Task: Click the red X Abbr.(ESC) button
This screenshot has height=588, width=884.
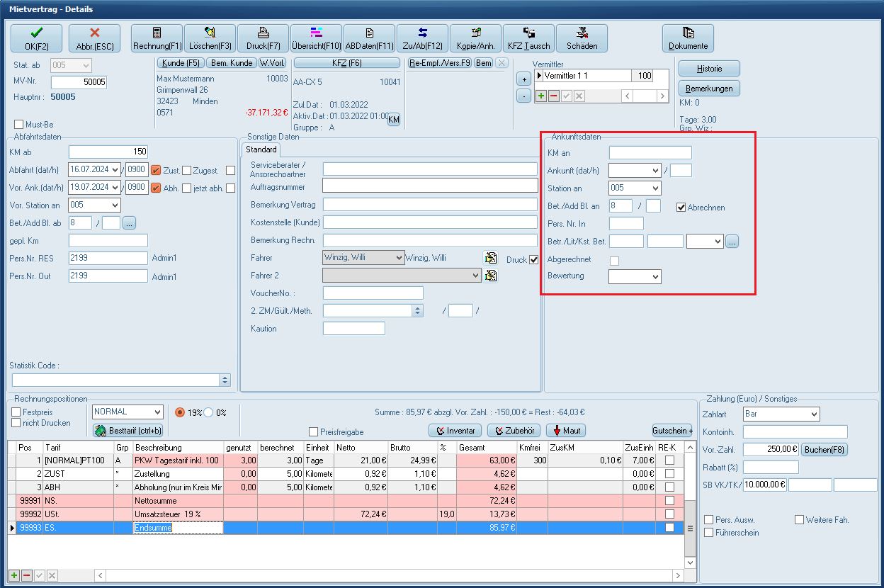Action: coord(94,38)
